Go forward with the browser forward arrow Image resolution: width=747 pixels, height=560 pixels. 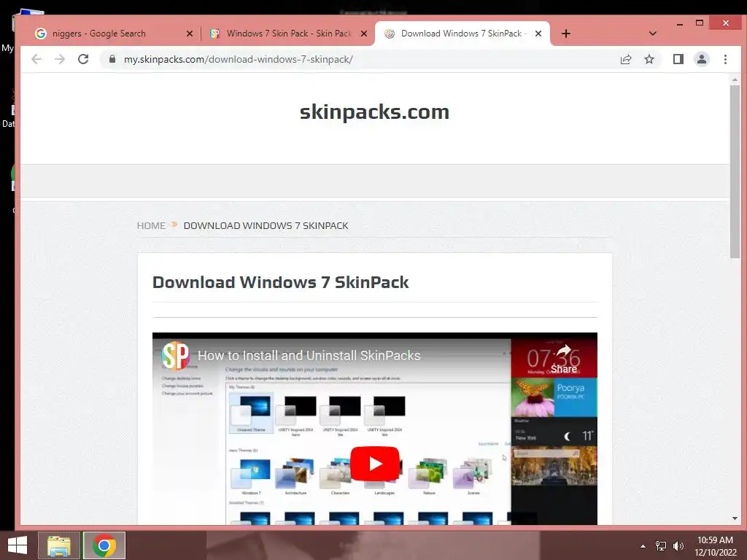[60, 59]
